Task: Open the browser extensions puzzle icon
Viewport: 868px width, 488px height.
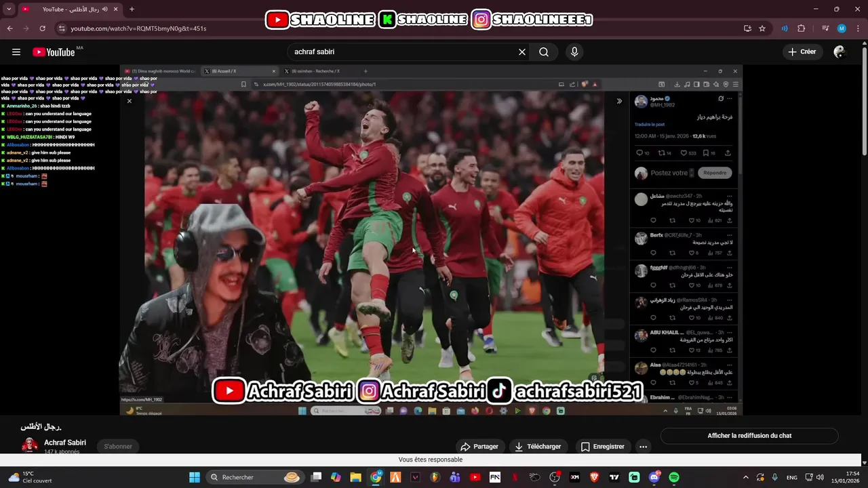Action: coord(801,28)
